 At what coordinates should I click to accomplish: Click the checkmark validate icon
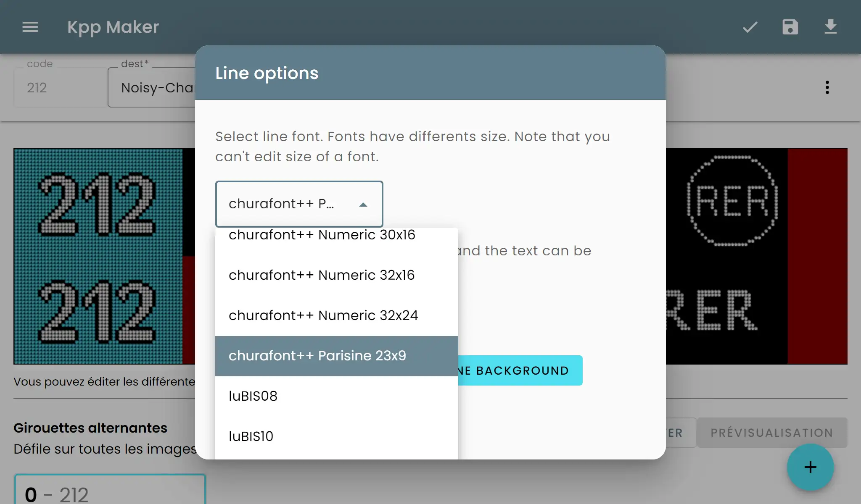tap(750, 27)
